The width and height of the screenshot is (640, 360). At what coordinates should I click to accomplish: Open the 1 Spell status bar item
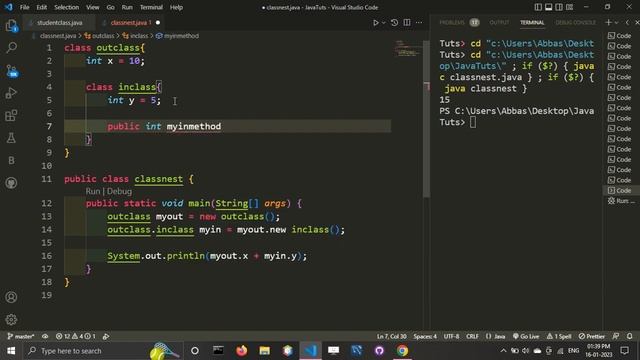pyautogui.click(x=559, y=336)
